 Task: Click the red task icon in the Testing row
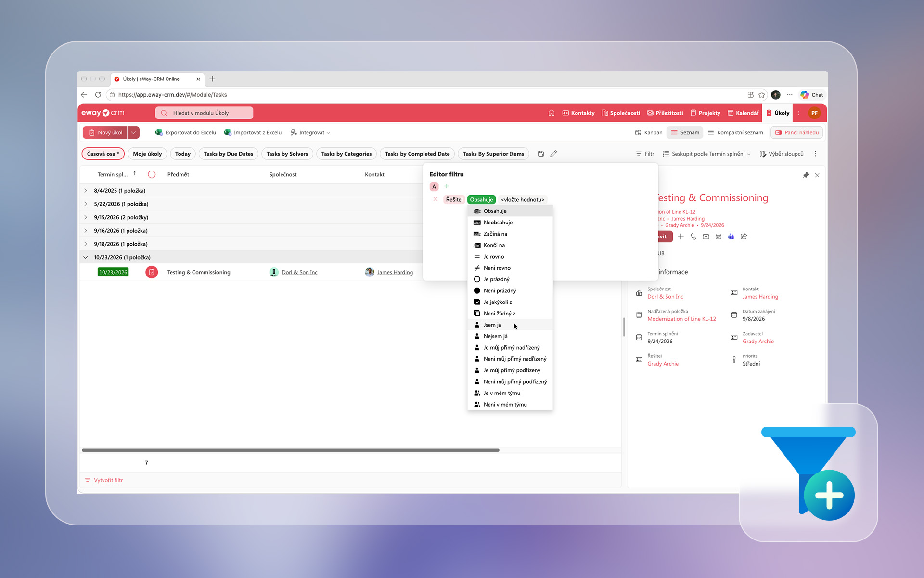coord(152,272)
